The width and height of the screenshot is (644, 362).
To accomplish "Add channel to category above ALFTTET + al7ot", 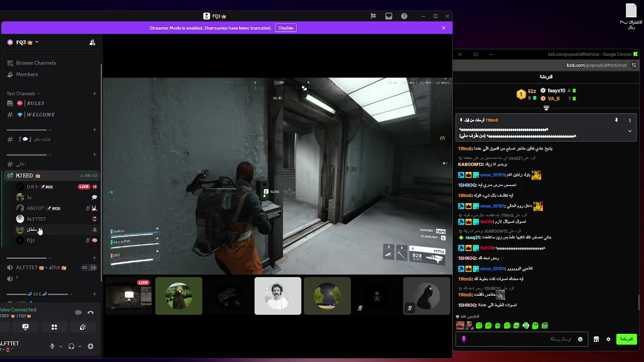I will tap(95, 258).
